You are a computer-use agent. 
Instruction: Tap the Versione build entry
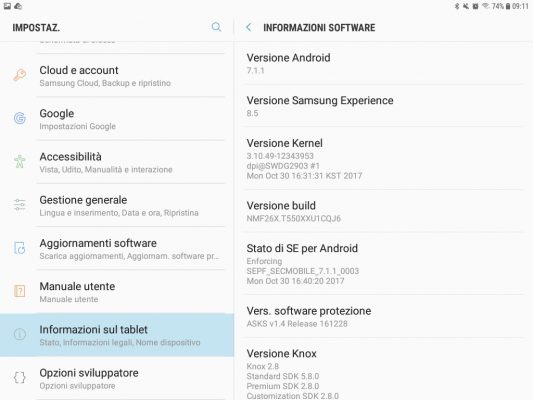pos(383,211)
